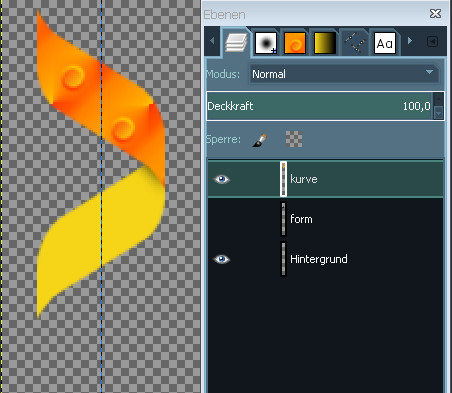Click the vertical blue guide line
Image resolution: width=452 pixels, height=393 pixels.
(102, 196)
